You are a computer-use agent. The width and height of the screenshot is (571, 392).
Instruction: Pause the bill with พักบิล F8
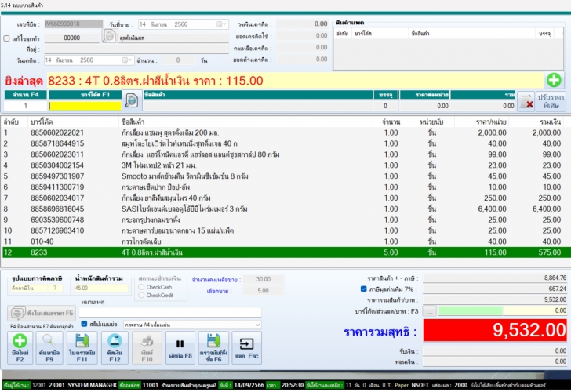[x=180, y=347]
